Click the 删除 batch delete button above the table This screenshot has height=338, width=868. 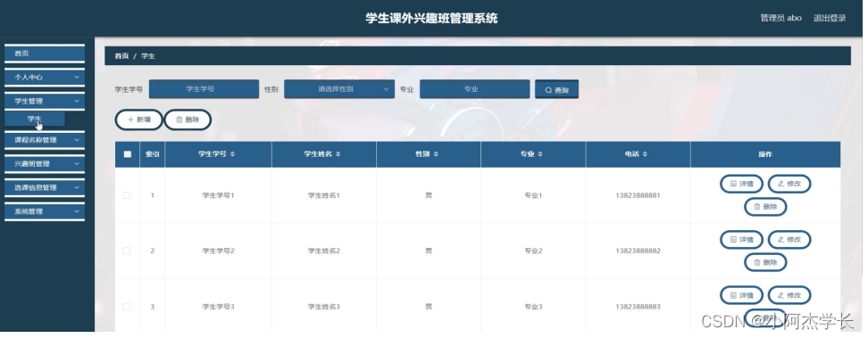click(x=188, y=120)
